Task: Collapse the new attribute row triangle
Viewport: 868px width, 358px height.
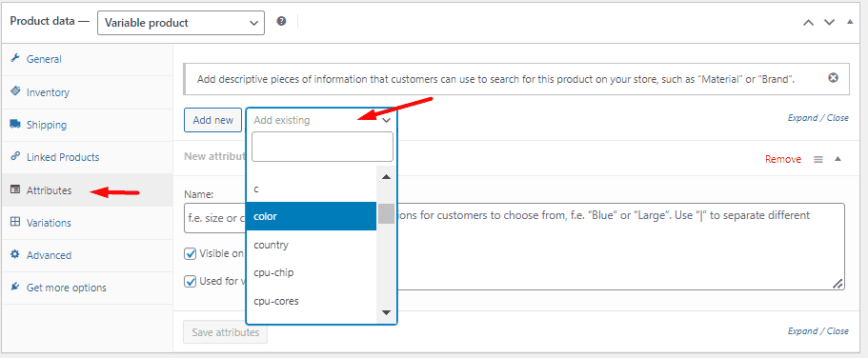Action: [x=838, y=159]
